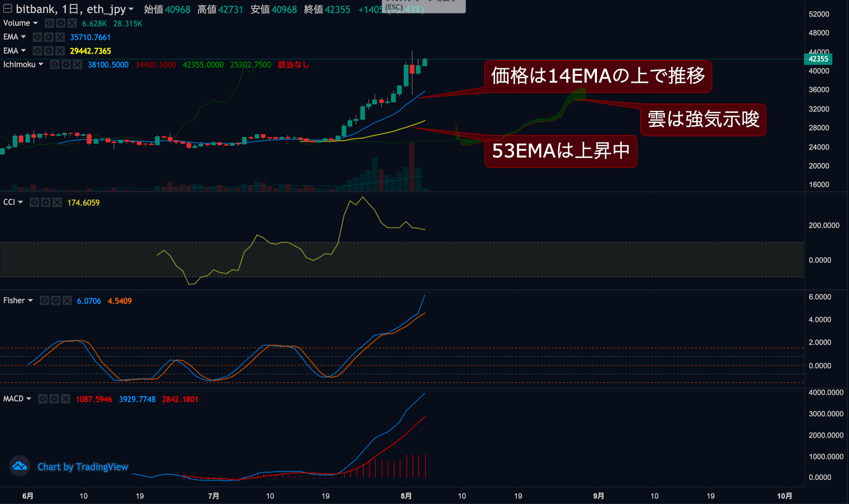The height and width of the screenshot is (504, 849).
Task: Click the TradingView logo at bottom left
Action: [19, 466]
